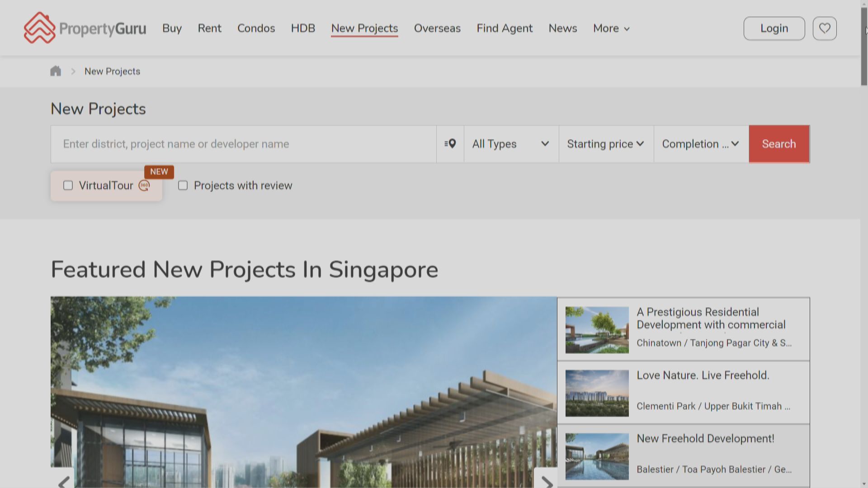Expand the More navigation menu
The width and height of the screenshot is (868, 488).
click(x=611, y=28)
